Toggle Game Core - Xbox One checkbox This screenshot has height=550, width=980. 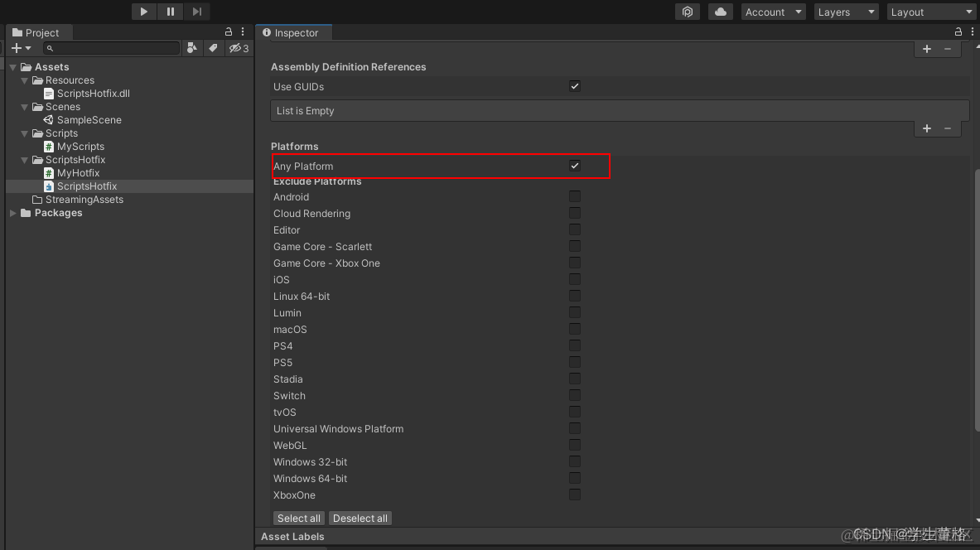[575, 263]
